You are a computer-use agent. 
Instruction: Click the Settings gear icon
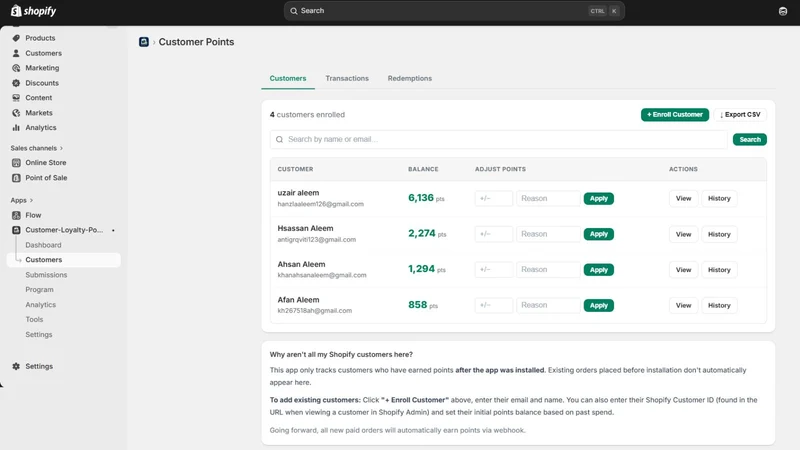16,366
